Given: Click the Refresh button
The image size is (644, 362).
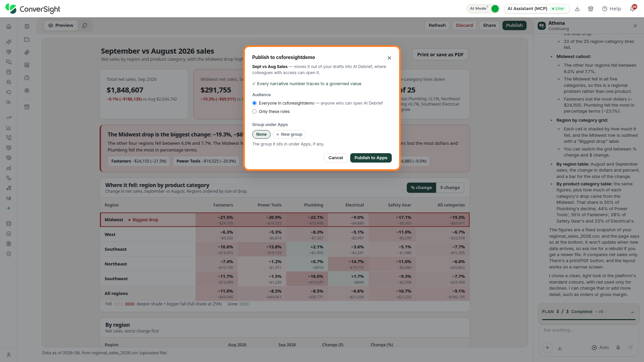Looking at the screenshot, I should [x=437, y=25].
